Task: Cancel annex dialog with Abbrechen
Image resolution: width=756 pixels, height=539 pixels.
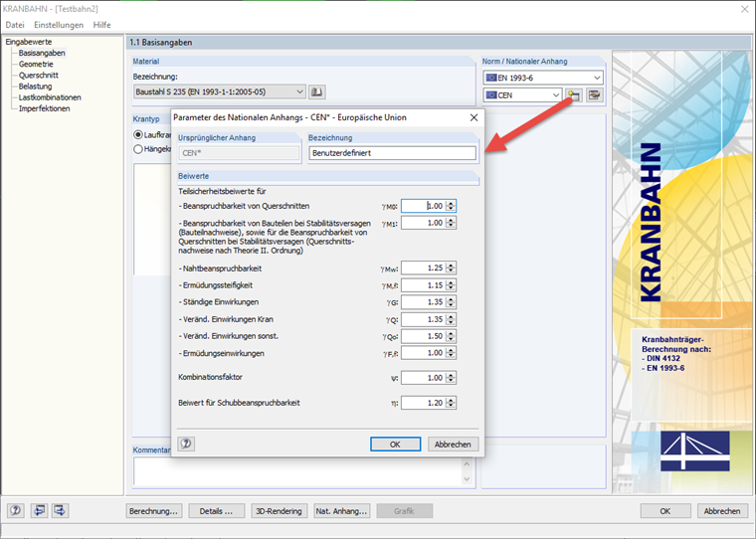Action: point(453,444)
